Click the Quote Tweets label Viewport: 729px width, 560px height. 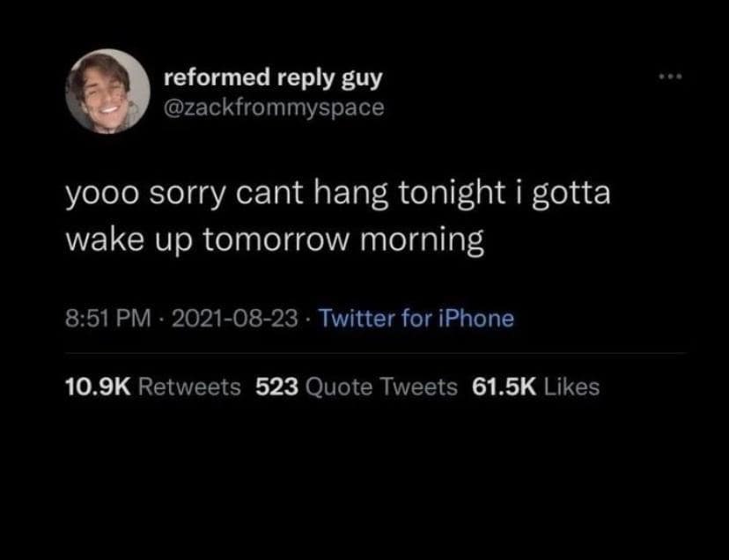(x=382, y=387)
